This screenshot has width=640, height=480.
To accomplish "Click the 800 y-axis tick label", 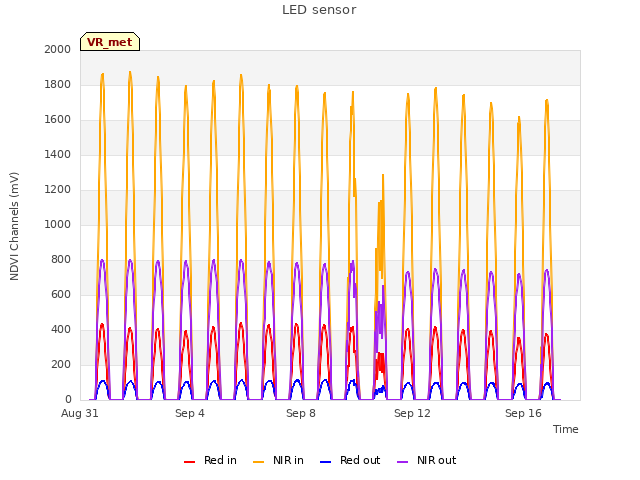I will [61, 260].
